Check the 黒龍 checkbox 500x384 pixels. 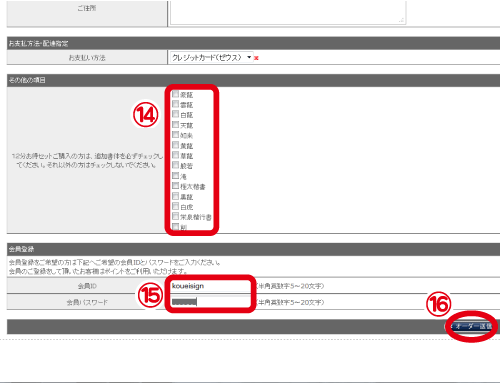176,196
